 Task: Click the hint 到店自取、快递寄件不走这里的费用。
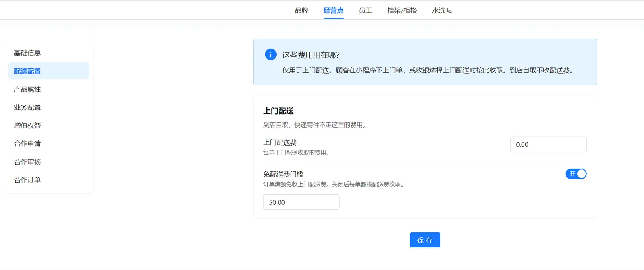tap(316, 125)
